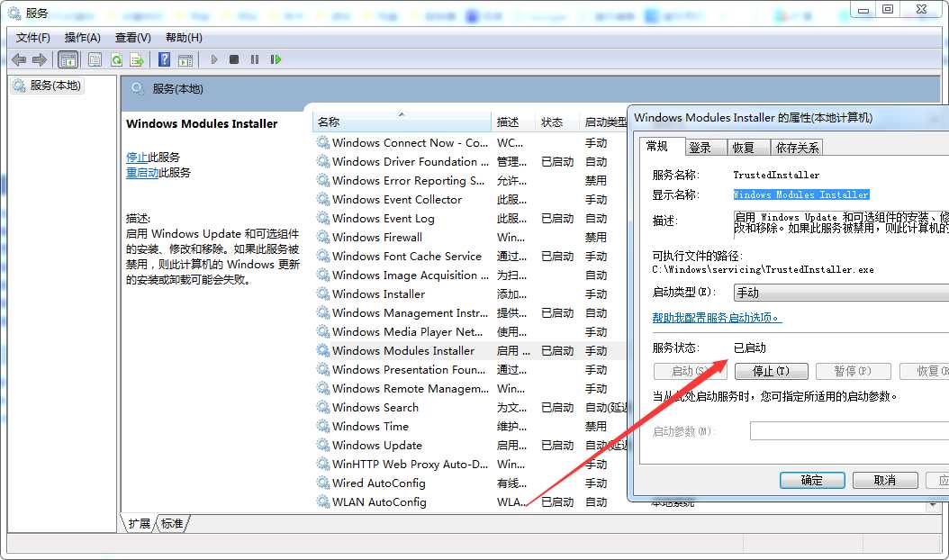
Task: Select the Windows Media Player Net... row name
Action: point(407,331)
